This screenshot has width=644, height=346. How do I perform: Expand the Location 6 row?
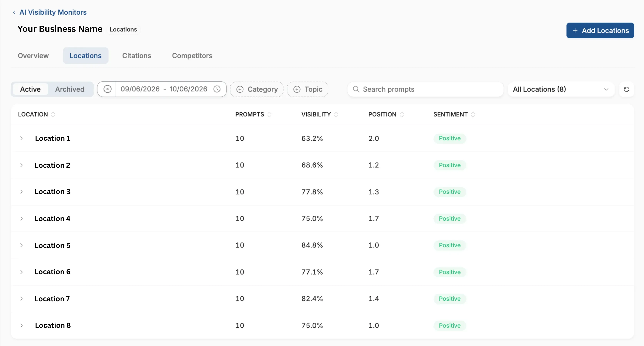tap(22, 272)
